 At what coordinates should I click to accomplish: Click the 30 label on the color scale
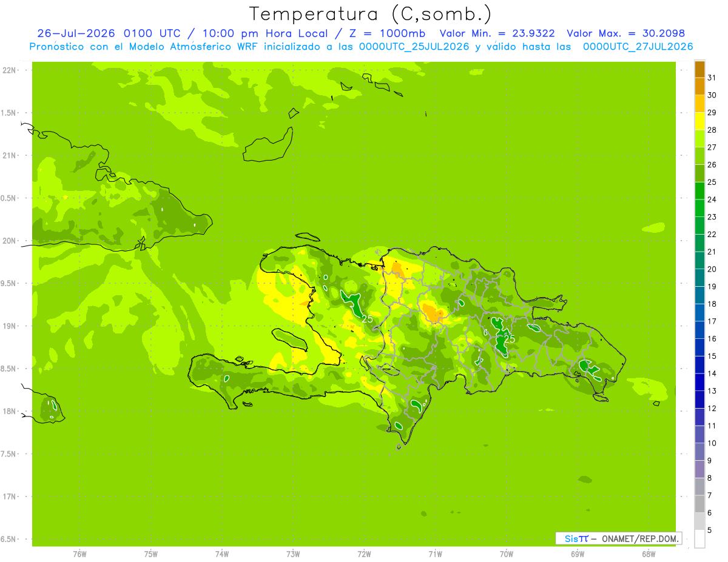(712, 95)
